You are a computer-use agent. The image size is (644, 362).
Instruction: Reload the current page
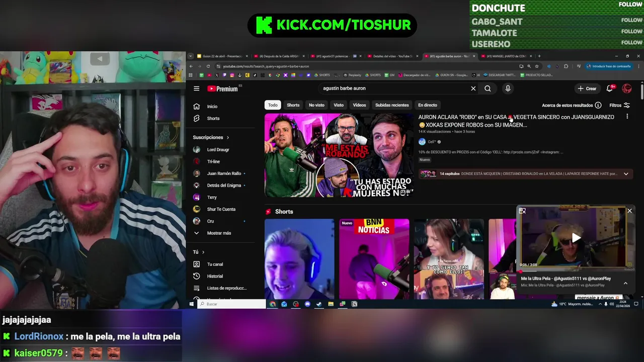pos(208,66)
